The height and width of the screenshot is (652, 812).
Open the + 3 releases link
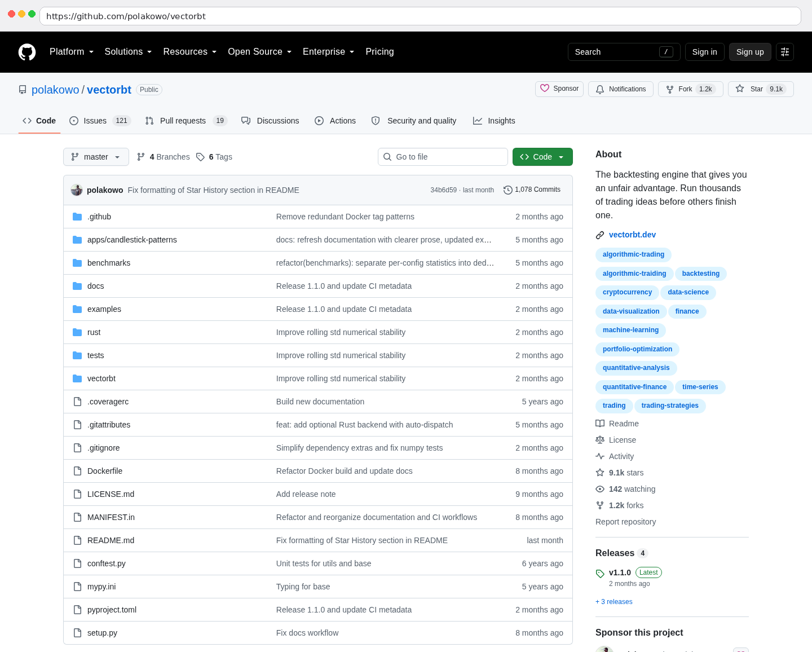(x=614, y=602)
